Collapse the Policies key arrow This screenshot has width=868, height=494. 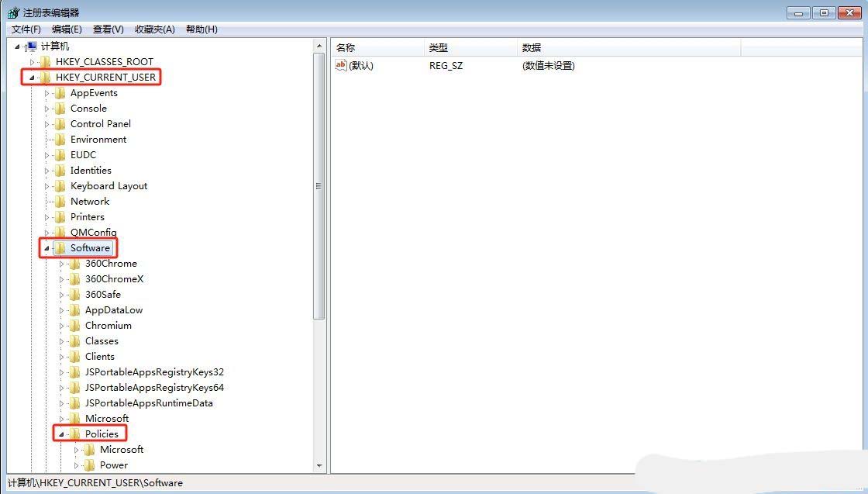(61, 434)
